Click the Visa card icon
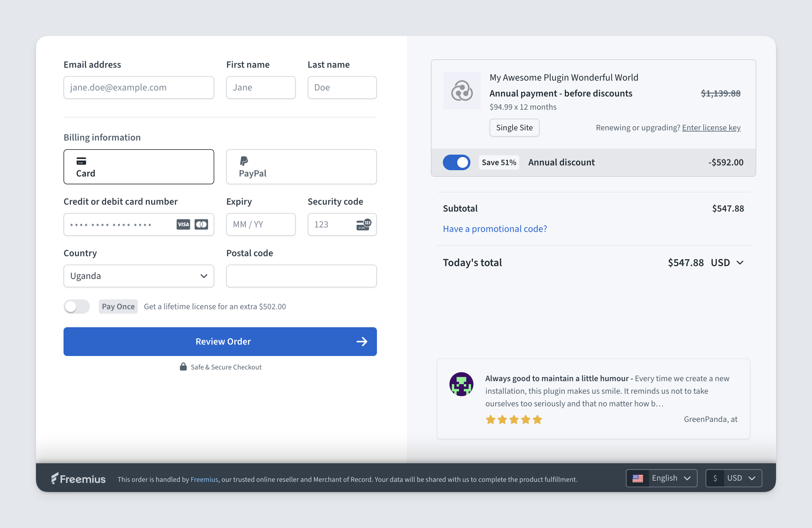This screenshot has width=812, height=528. click(183, 224)
